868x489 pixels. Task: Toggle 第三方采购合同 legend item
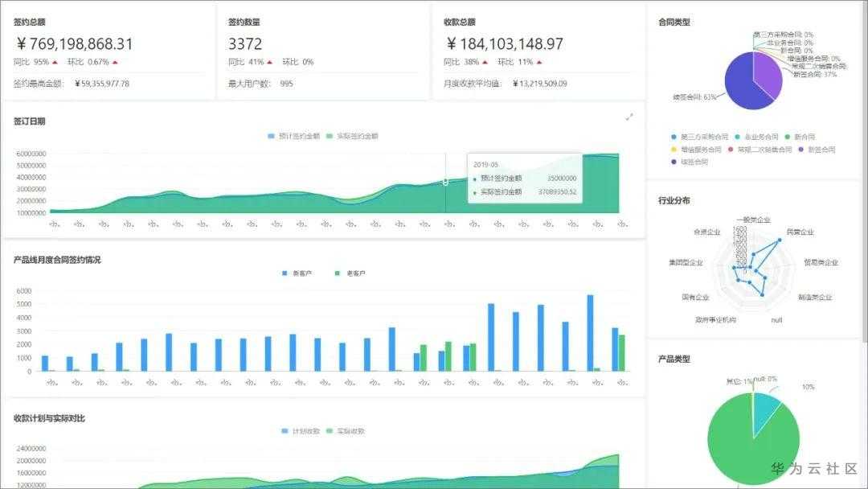coord(700,137)
